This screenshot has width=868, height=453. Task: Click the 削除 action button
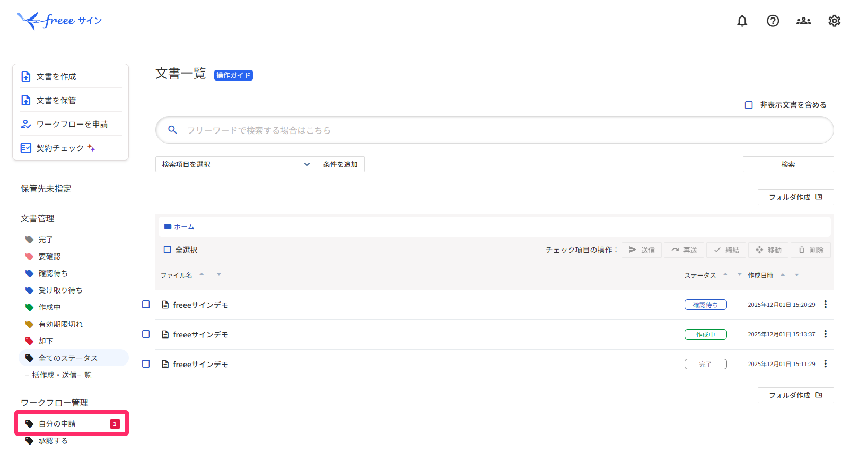click(x=811, y=250)
